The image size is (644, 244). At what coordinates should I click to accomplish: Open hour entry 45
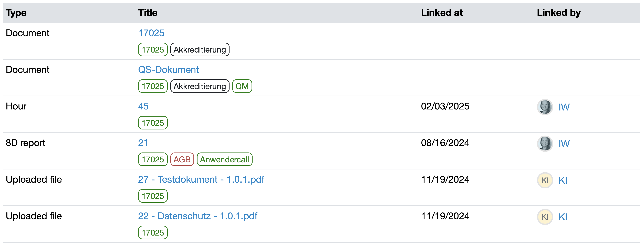coord(143,106)
